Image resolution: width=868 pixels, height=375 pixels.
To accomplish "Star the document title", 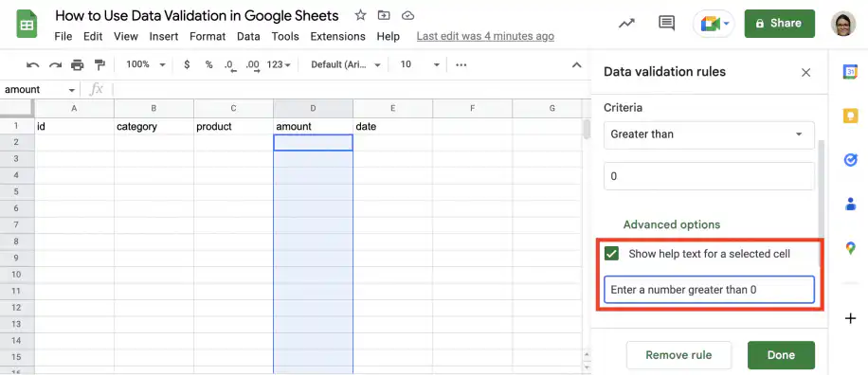I will pyautogui.click(x=360, y=15).
